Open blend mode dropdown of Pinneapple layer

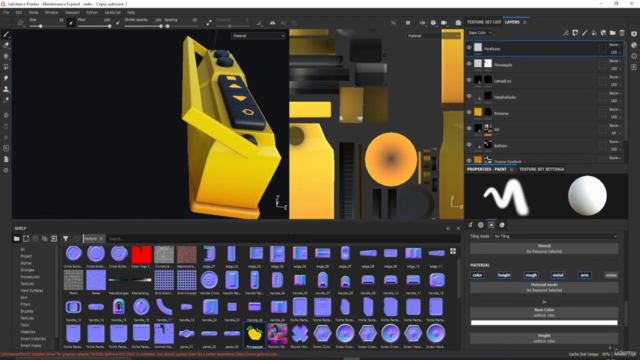(614, 61)
